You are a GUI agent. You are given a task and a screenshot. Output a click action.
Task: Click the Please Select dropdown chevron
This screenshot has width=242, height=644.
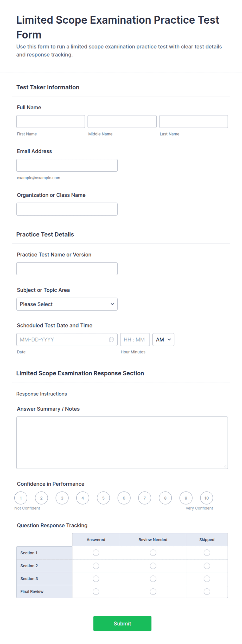[x=112, y=304]
